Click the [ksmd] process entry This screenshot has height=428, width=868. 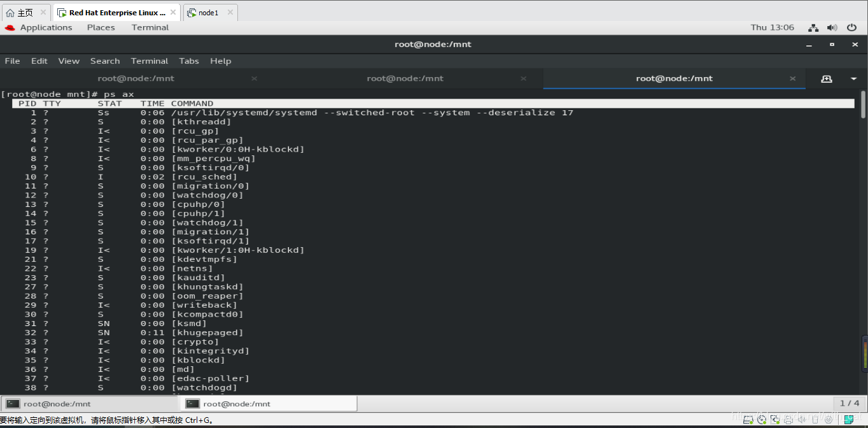pyautogui.click(x=189, y=324)
